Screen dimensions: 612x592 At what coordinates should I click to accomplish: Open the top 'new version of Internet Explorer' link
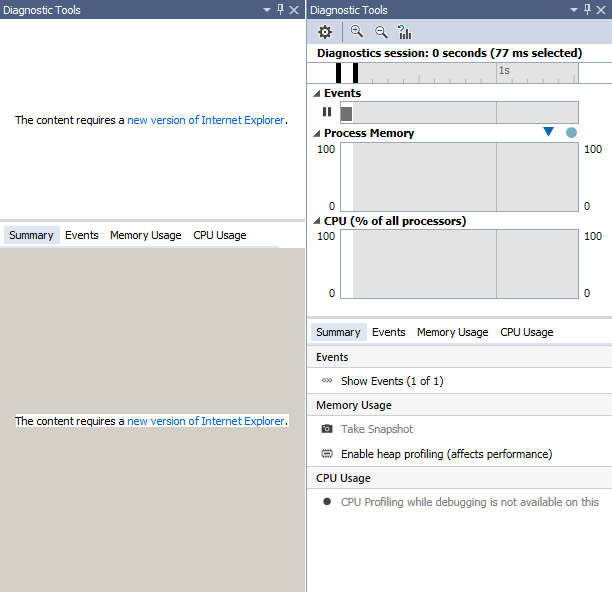pos(206,120)
